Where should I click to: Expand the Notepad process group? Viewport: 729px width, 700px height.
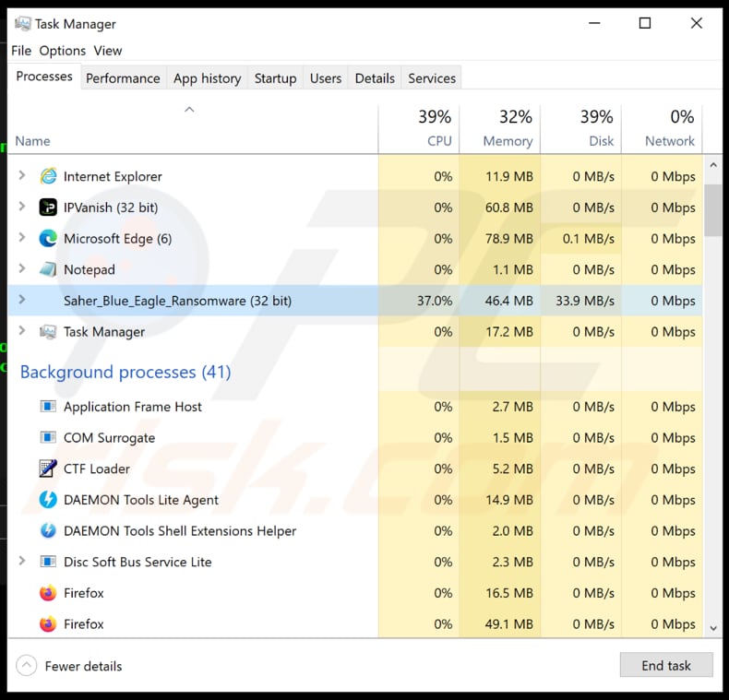[x=21, y=268]
